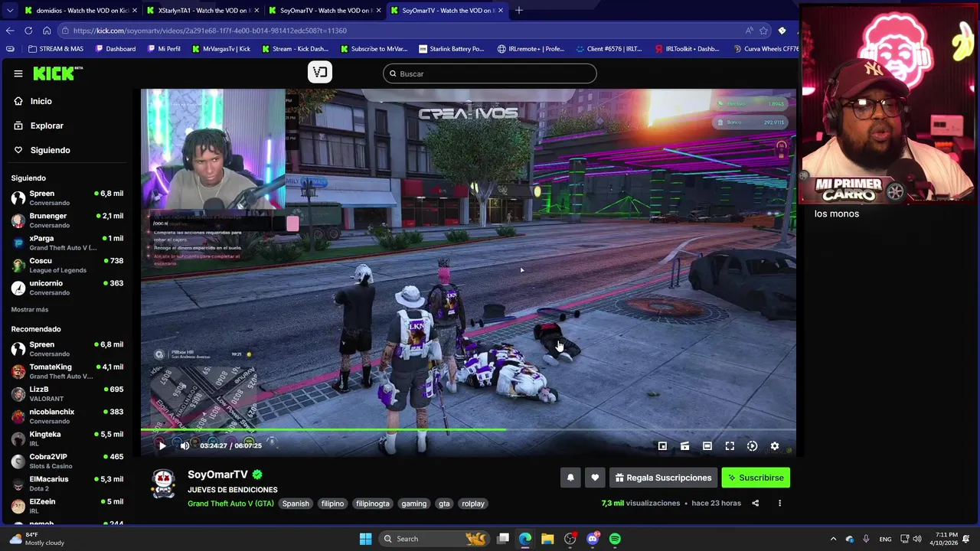Open xParga channel
This screenshot has width=980, height=551.
pyautogui.click(x=67, y=243)
